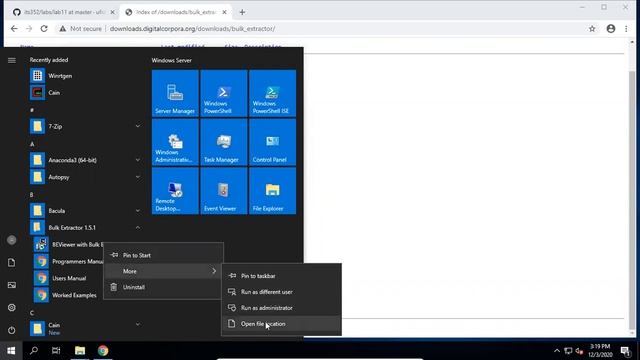Bookmark this page with the star icon
This screenshot has height=360, width=640.
592,29
